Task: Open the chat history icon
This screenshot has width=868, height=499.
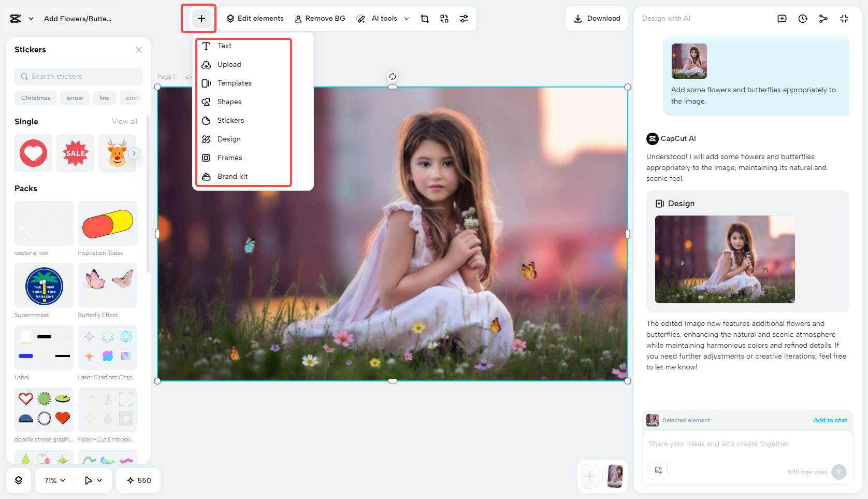Action: pos(803,18)
